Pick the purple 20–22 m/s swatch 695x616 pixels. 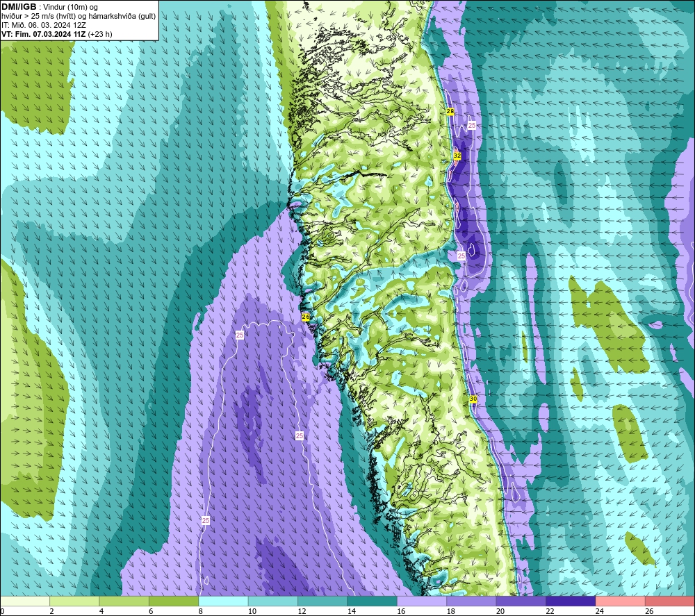tap(521, 601)
